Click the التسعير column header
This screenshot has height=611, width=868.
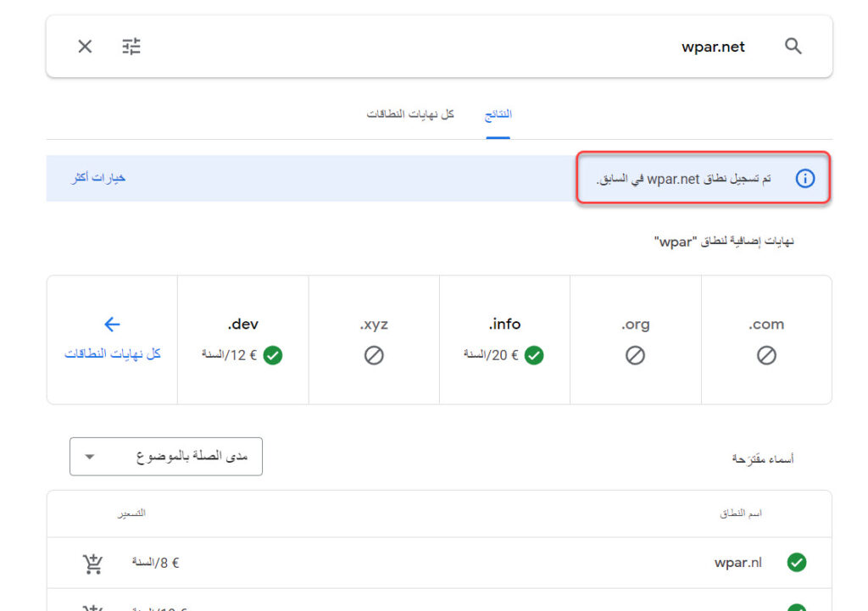(131, 514)
